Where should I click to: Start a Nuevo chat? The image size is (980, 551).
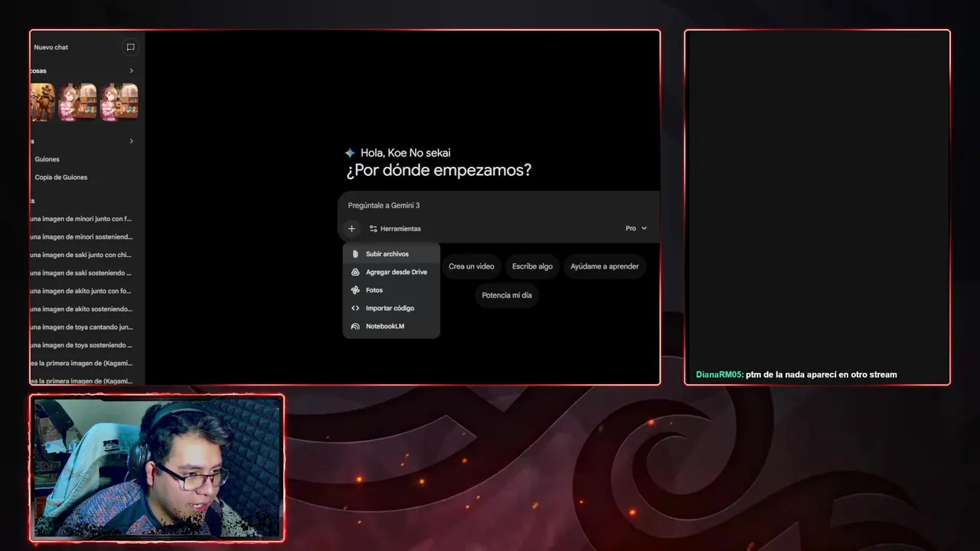tap(51, 47)
